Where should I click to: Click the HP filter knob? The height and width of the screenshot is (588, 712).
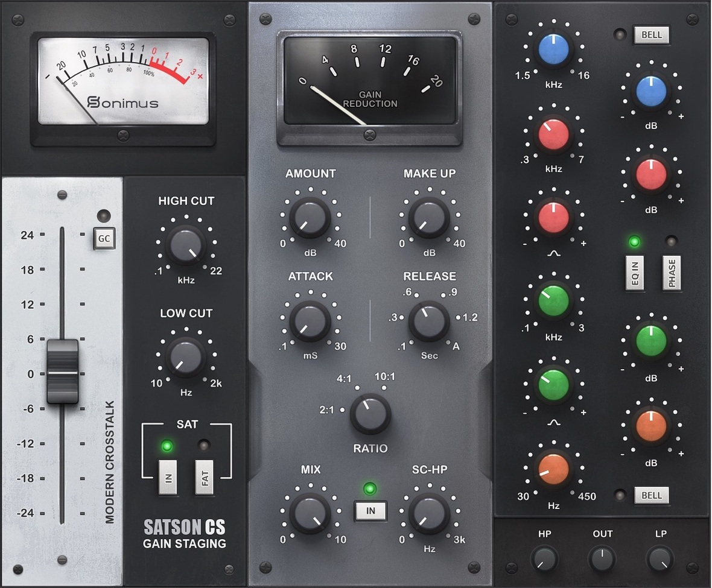[544, 559]
